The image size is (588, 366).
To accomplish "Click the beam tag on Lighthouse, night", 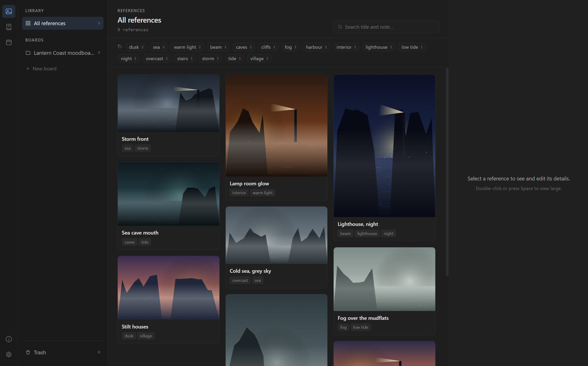I will [x=345, y=233].
